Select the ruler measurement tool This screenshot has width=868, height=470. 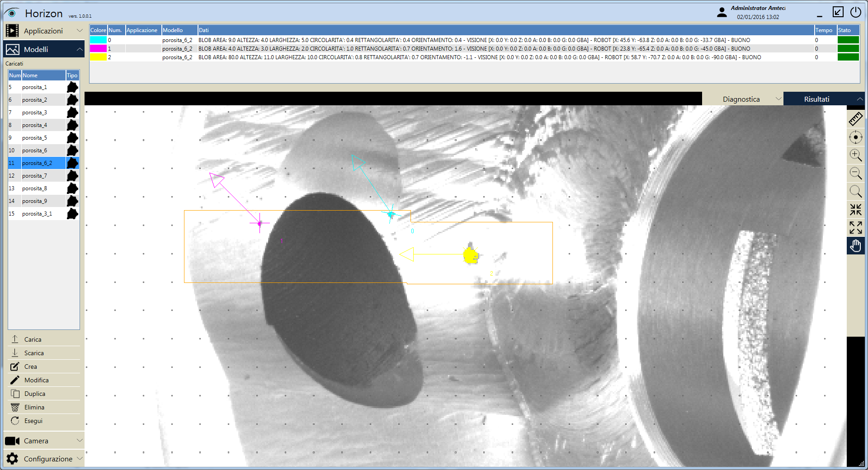point(855,119)
